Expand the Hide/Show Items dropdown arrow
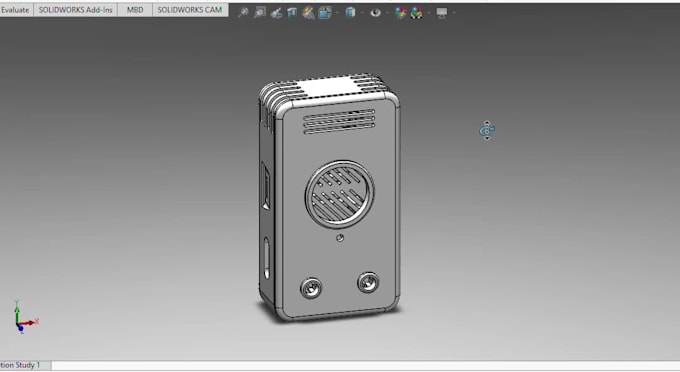Viewport: 680px width, 372px height. pyautogui.click(x=387, y=13)
